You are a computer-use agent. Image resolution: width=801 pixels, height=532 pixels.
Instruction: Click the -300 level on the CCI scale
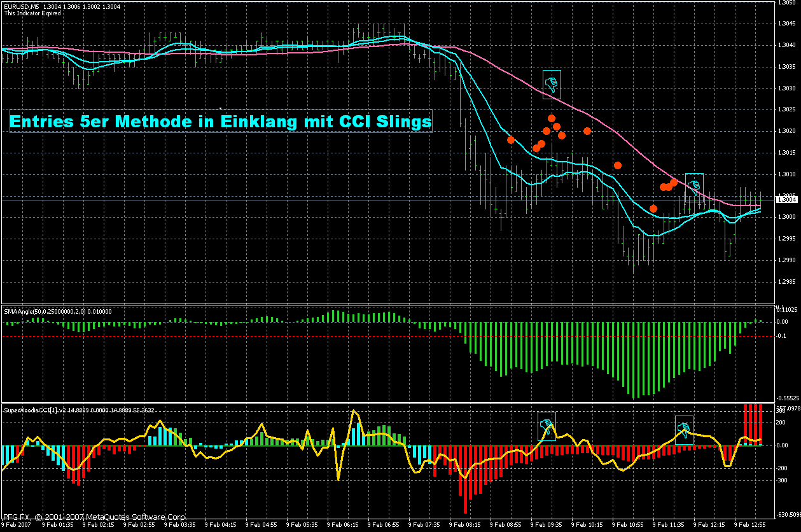pos(783,480)
